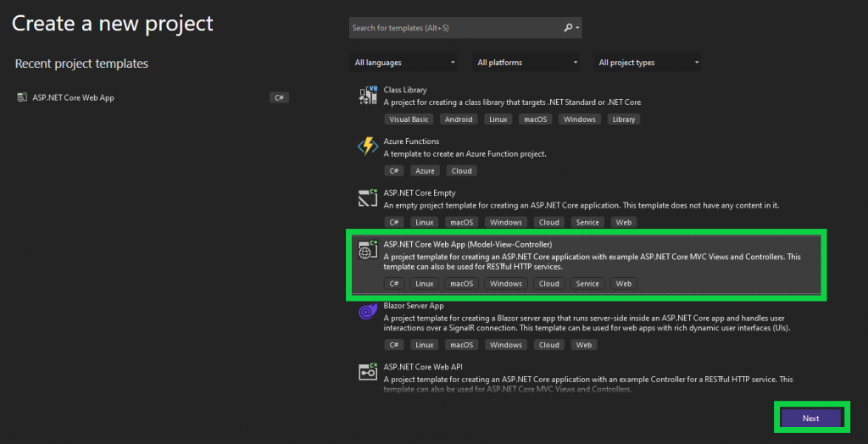This screenshot has height=444, width=868.
Task: Click the Class Library description text
Action: (513, 103)
